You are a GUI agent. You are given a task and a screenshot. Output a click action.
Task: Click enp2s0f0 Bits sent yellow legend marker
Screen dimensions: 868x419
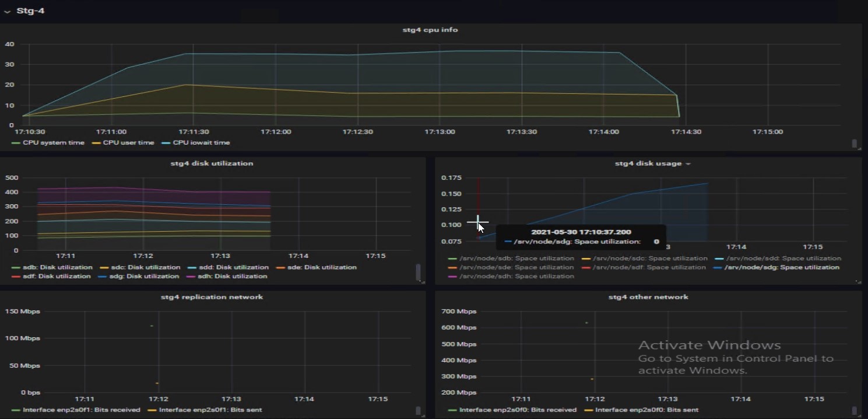click(588, 410)
